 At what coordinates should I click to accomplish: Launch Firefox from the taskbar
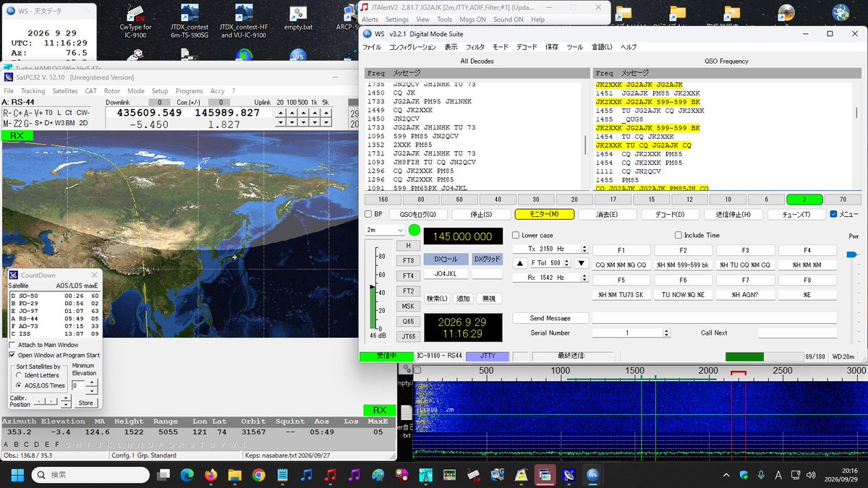pyautogui.click(x=210, y=475)
